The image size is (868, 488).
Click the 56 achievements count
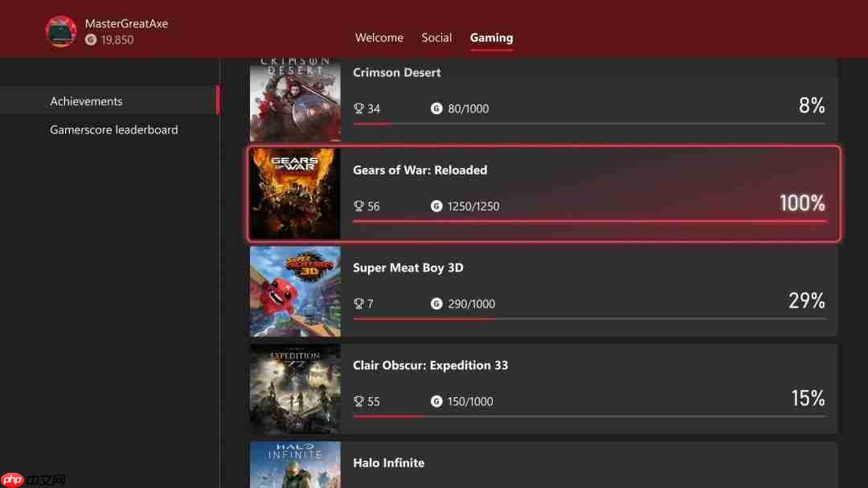pos(374,206)
